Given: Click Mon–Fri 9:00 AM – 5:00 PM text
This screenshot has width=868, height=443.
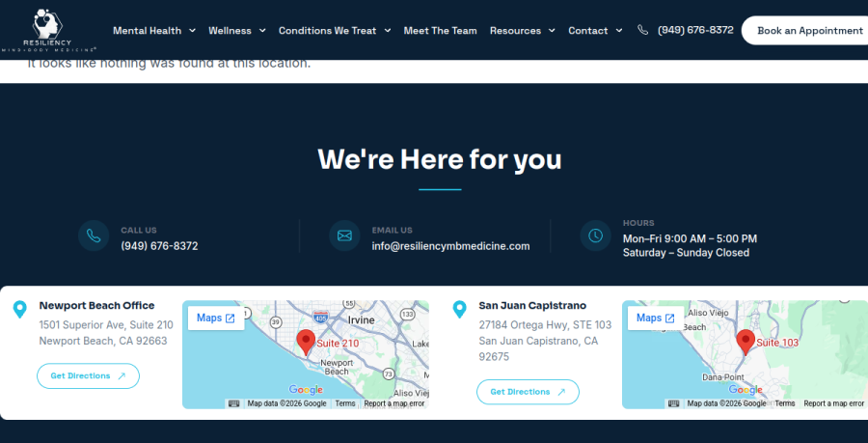Looking at the screenshot, I should 690,238.
